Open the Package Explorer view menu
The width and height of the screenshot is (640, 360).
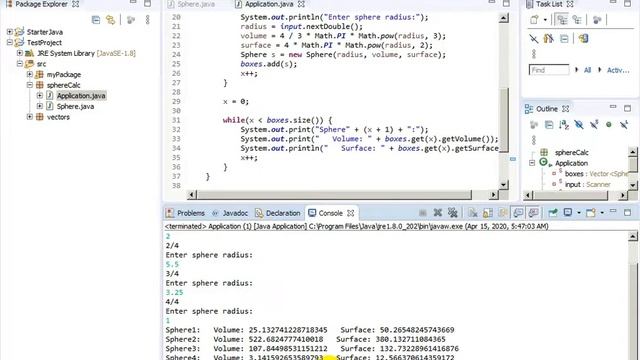point(147,20)
